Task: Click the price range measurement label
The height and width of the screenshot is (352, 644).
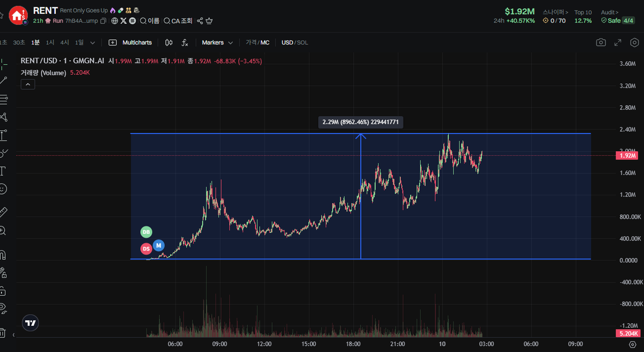Action: click(x=361, y=122)
